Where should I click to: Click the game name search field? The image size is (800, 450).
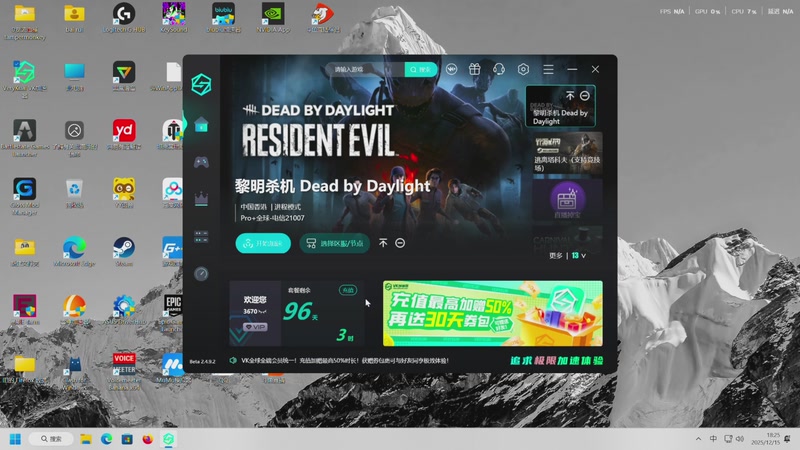[x=365, y=69]
